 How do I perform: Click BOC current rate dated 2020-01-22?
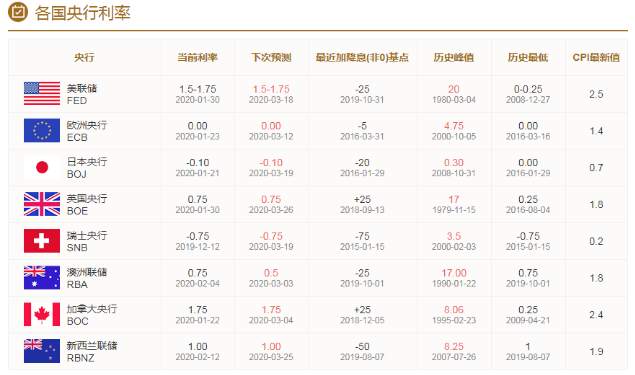pos(198,315)
